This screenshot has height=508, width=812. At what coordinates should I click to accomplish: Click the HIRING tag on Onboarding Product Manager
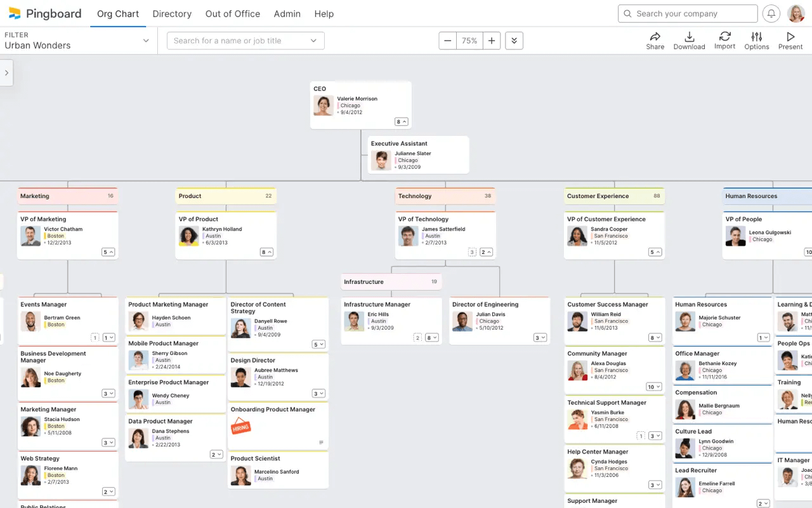pyautogui.click(x=240, y=427)
